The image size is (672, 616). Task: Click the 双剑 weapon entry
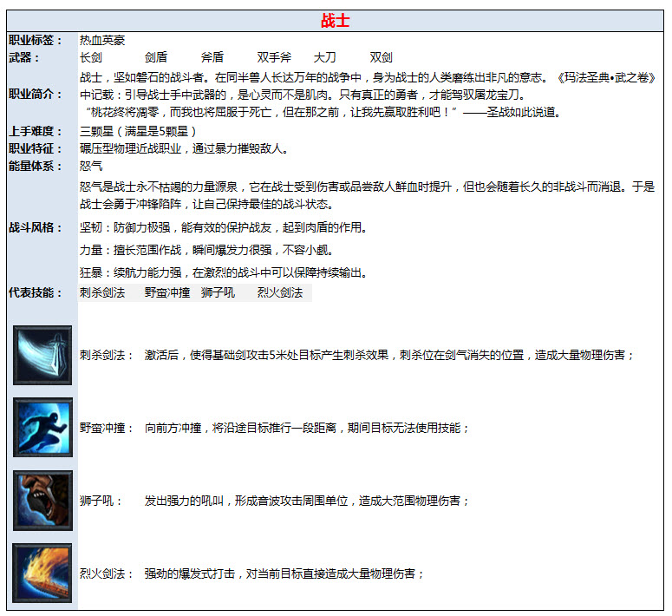[x=382, y=57]
